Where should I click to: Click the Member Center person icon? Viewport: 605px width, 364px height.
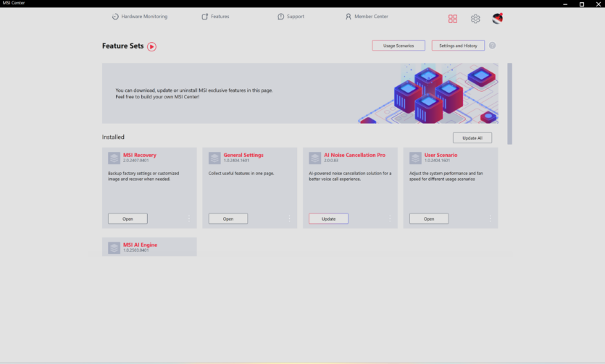coord(349,17)
